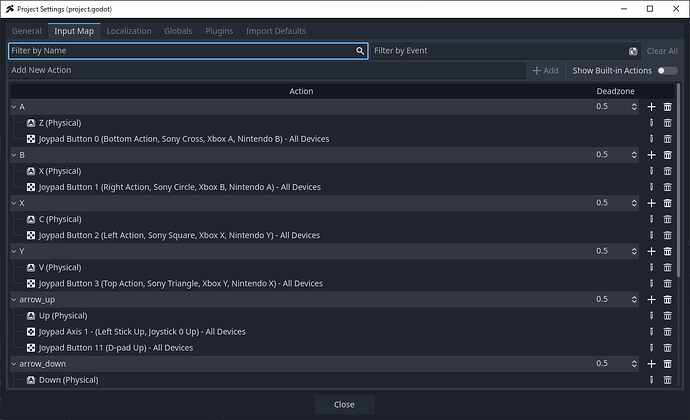Open the Import Defaults tab
Screen dimensions: 690x420
tap(275, 31)
